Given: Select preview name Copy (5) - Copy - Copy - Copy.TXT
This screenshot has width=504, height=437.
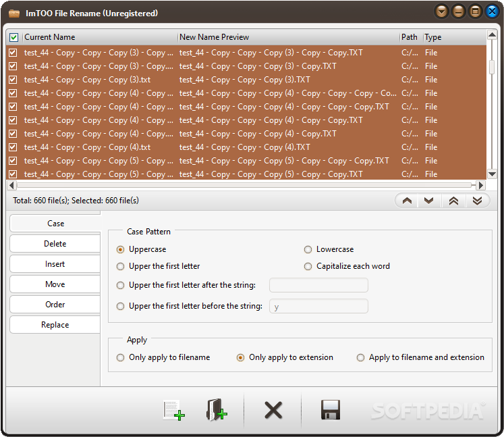Looking at the screenshot, I should [284, 161].
